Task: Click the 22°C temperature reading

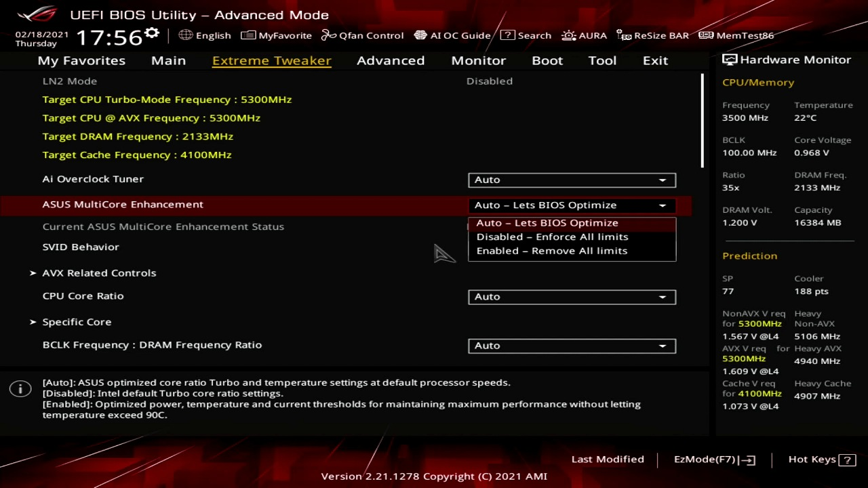Action: coord(806,118)
